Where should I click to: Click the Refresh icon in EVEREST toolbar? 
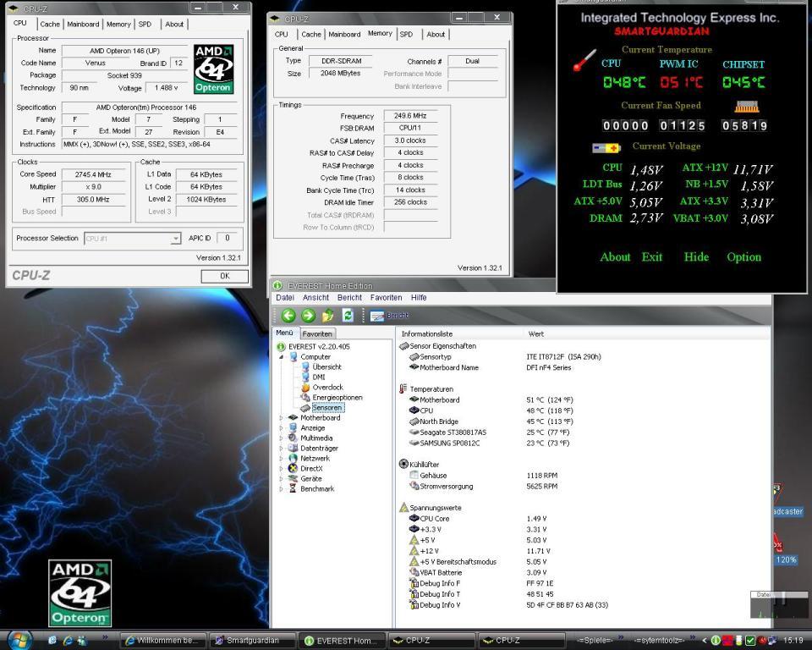coord(348,315)
